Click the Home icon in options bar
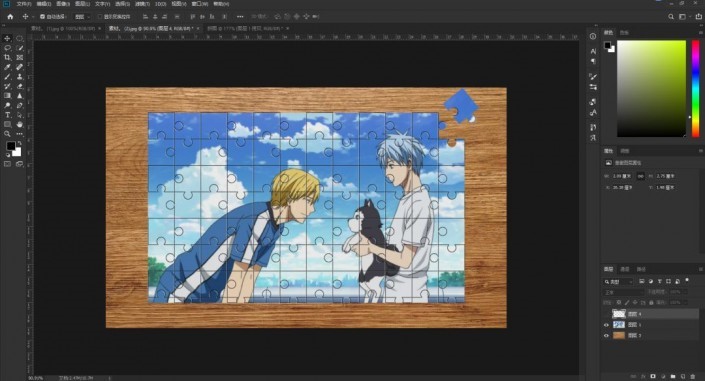 tap(10, 17)
